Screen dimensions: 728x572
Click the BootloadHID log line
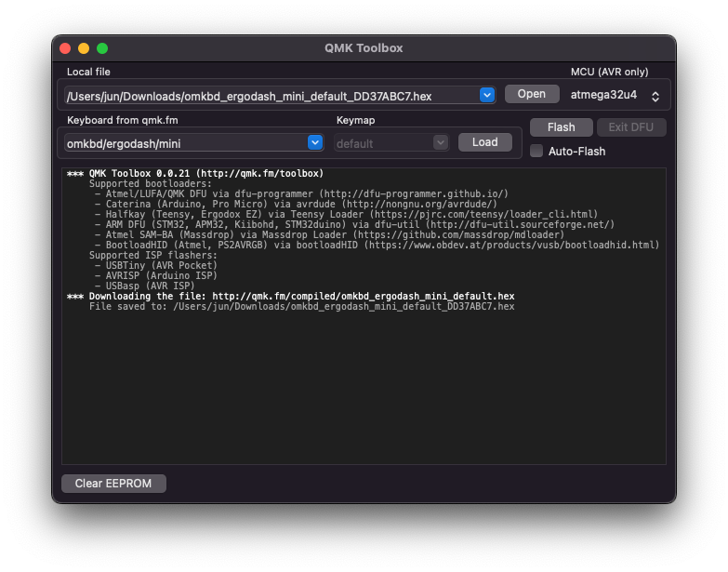pyautogui.click(x=377, y=246)
